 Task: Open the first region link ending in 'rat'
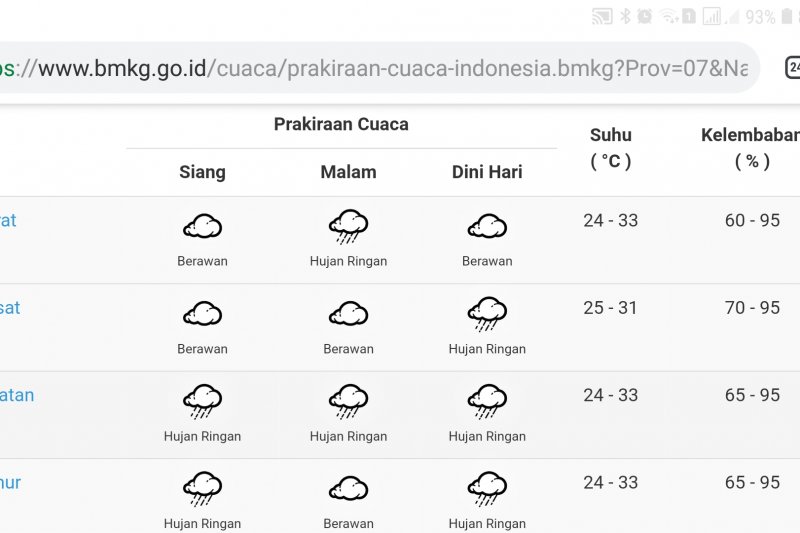tap(8, 220)
